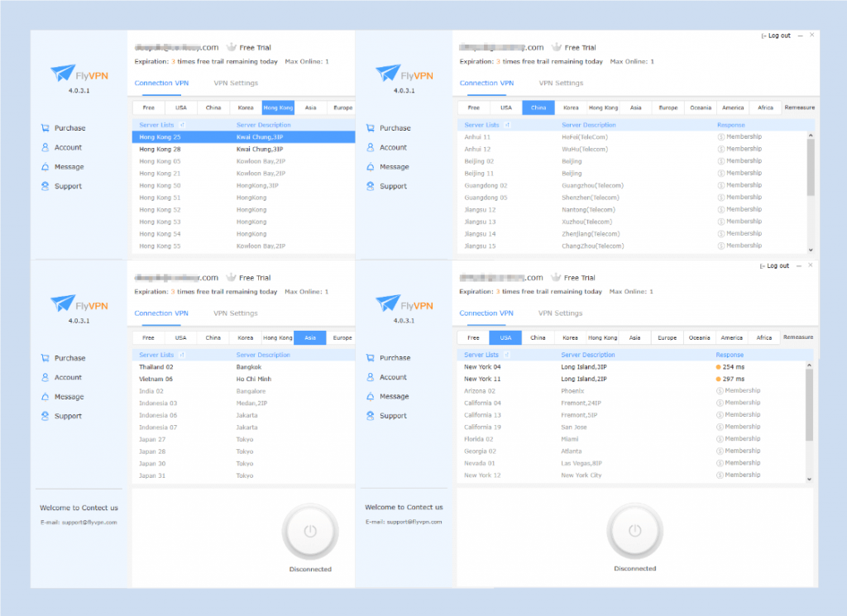This screenshot has height=616, width=847.
Task: Select the Vietnam 06 Ho Chi Minh server
Action: [244, 379]
